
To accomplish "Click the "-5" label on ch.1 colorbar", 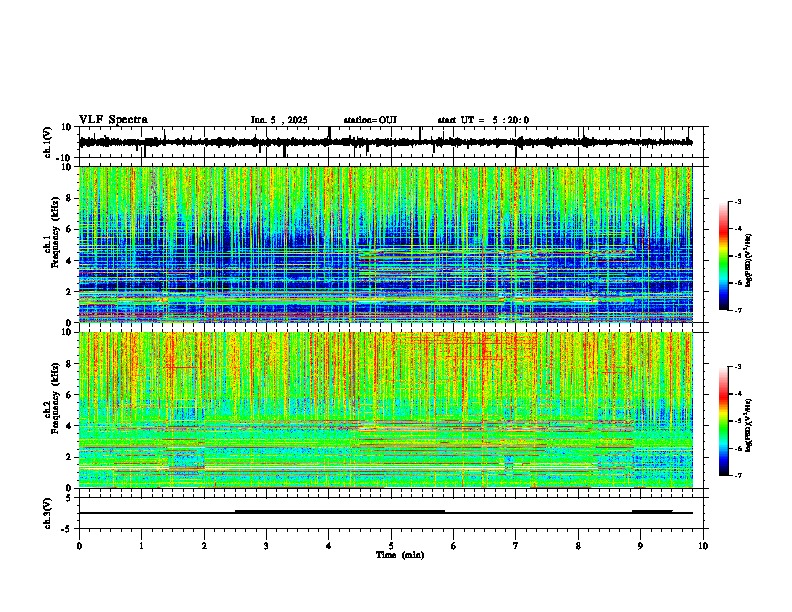I will 738,256.
